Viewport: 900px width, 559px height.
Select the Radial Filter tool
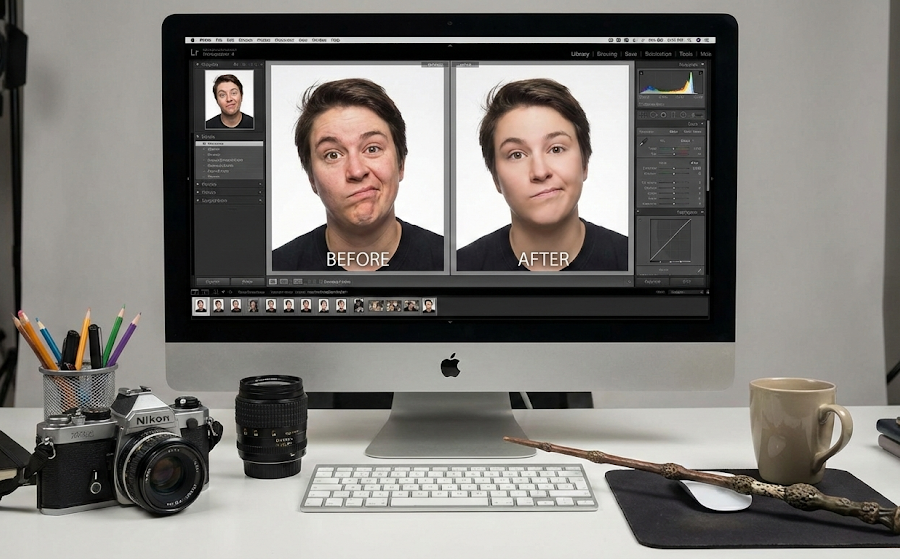(683, 115)
